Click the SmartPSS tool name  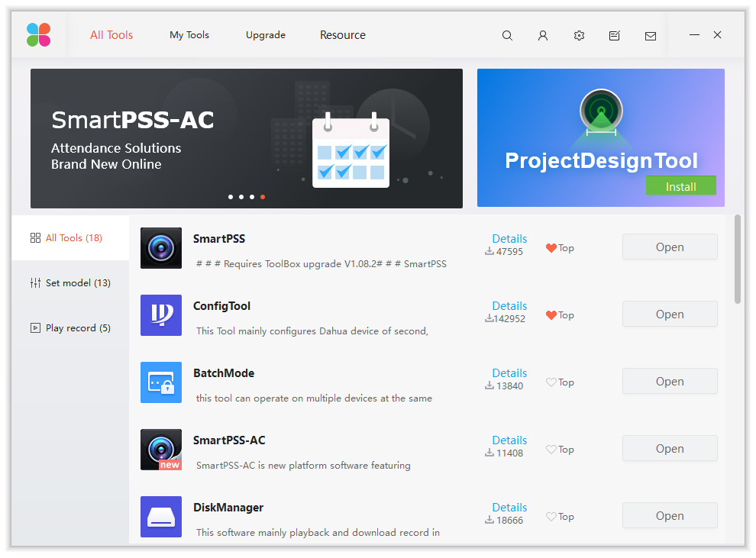pos(219,239)
